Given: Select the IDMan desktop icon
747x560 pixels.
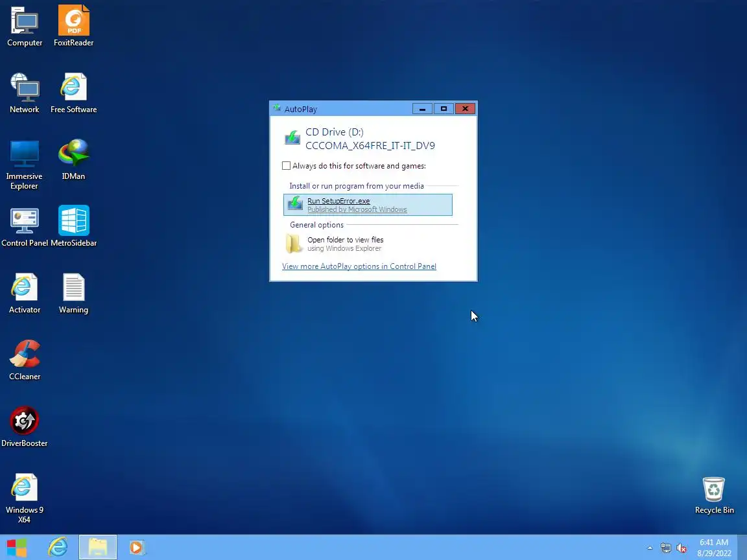Looking at the screenshot, I should tap(73, 160).
